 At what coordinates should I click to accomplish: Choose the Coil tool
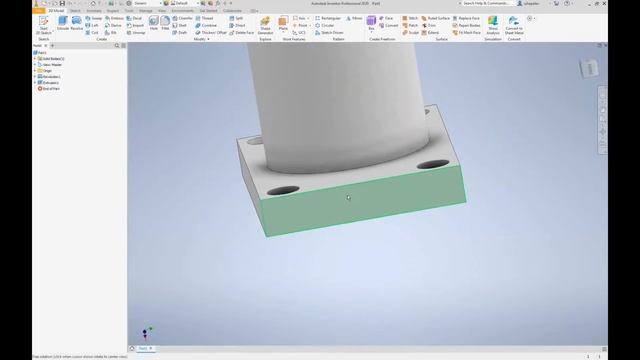tap(92, 32)
